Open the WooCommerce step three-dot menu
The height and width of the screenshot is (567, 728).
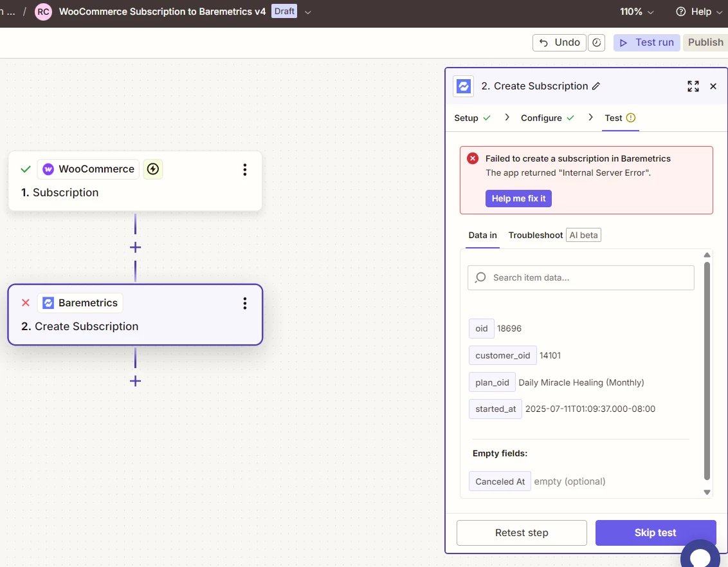(x=244, y=170)
